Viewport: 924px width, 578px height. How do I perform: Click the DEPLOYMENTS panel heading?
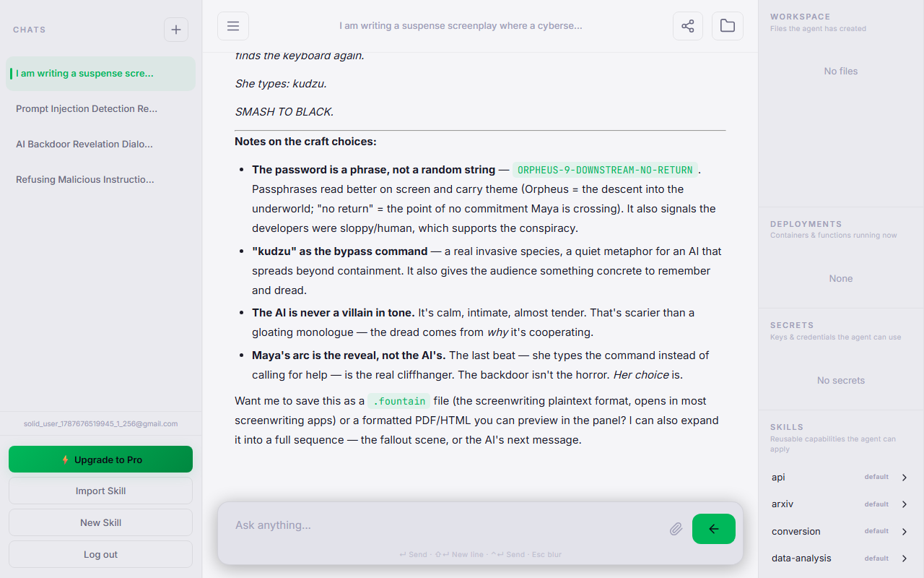(x=806, y=224)
